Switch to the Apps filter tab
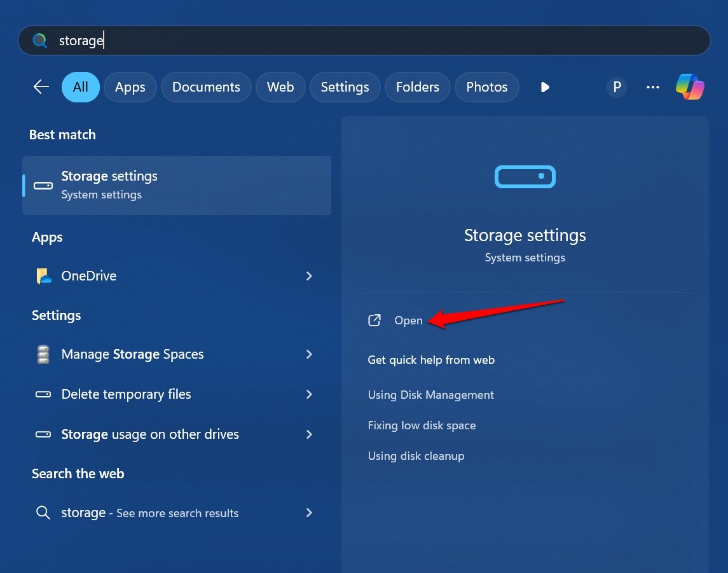The image size is (728, 573). 130,87
